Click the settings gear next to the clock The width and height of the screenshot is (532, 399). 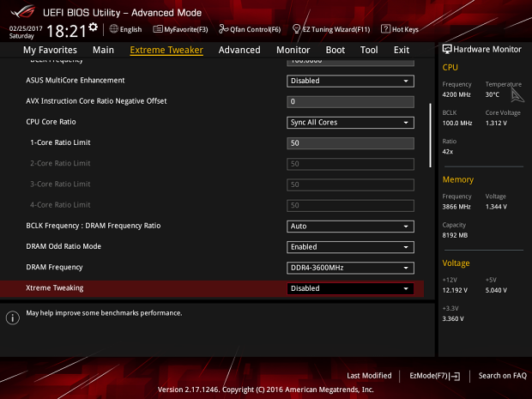pyautogui.click(x=93, y=27)
